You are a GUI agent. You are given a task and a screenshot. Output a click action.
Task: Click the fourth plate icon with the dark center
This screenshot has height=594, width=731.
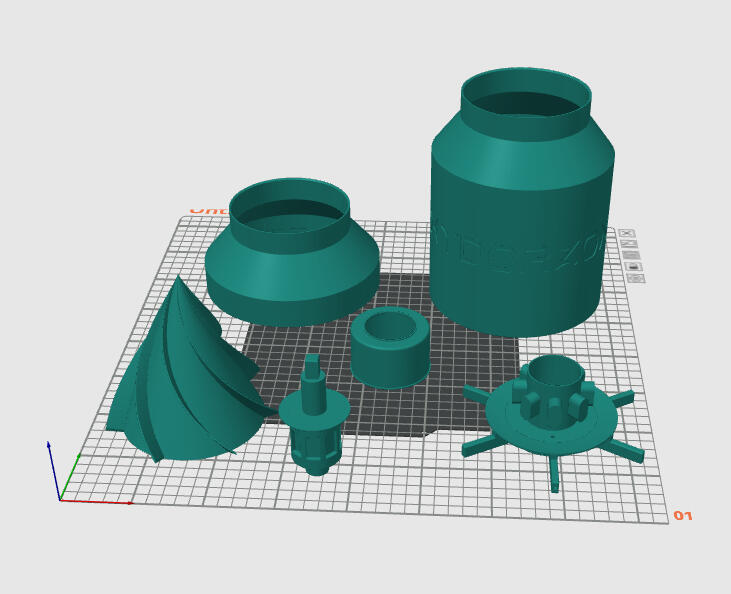[633, 267]
